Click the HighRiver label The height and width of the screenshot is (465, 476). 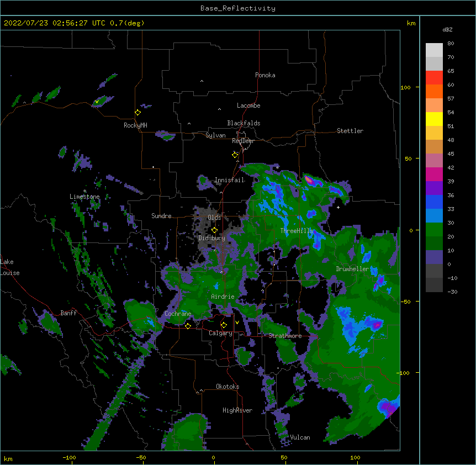tap(237, 410)
